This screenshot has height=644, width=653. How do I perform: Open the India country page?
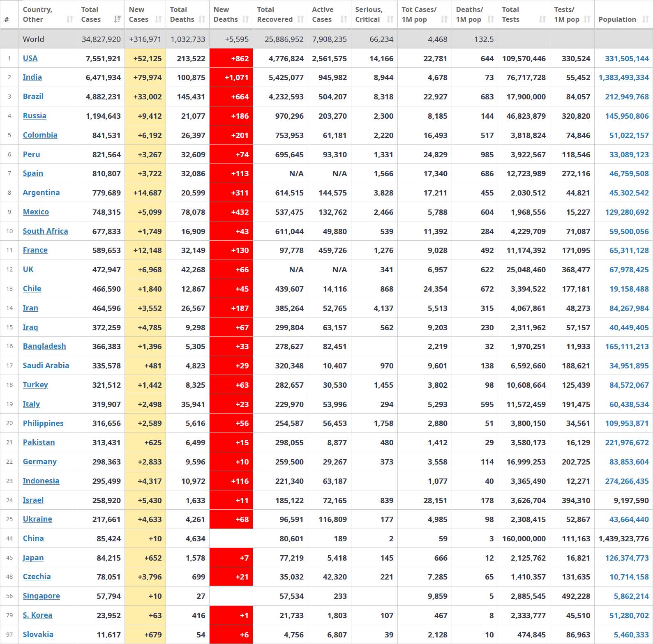tap(32, 77)
